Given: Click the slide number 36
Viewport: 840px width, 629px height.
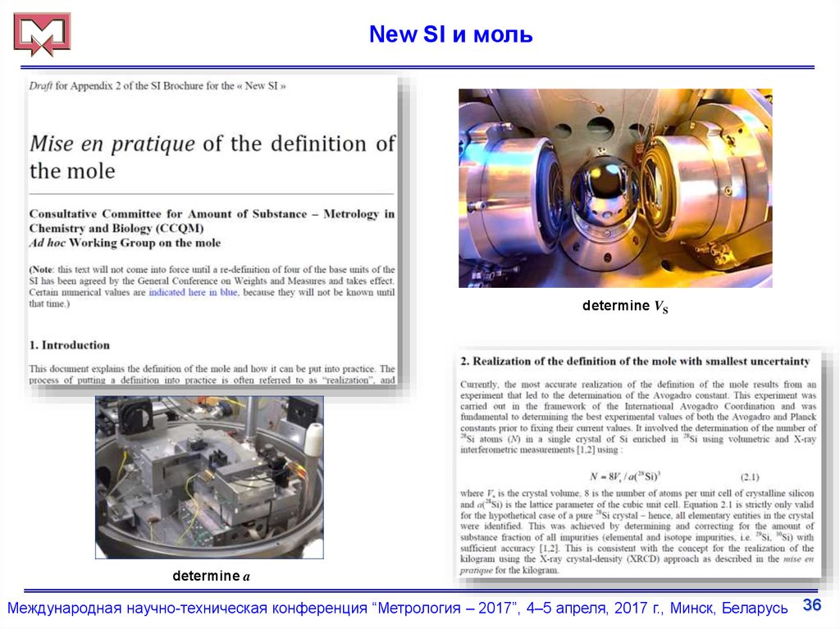Looking at the screenshot, I should tap(811, 606).
